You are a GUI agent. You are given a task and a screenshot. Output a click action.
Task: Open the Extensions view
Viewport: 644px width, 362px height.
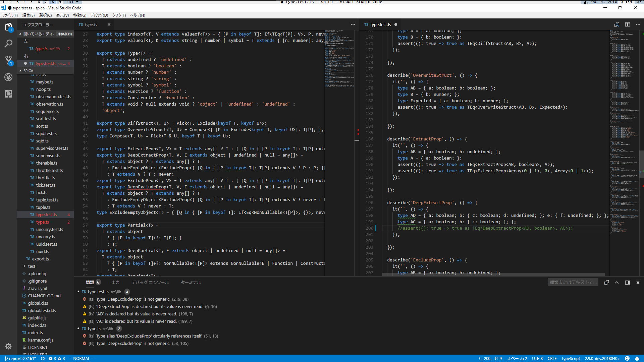click(x=8, y=94)
